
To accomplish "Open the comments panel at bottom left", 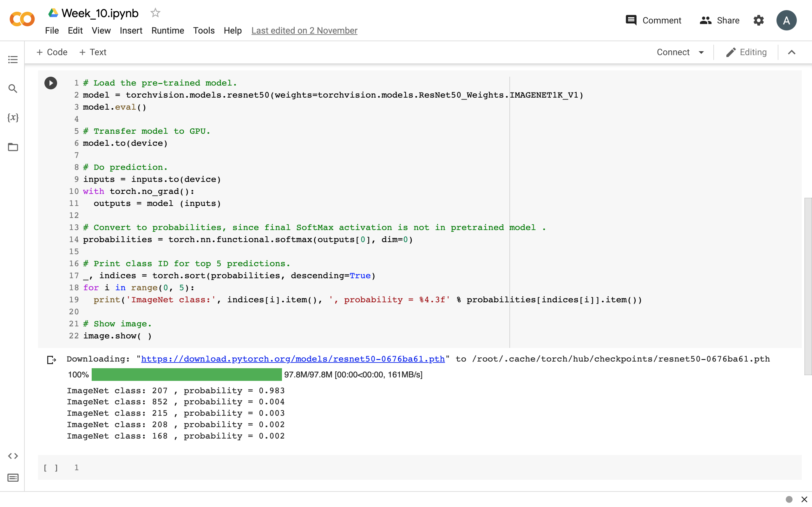I will (x=13, y=478).
